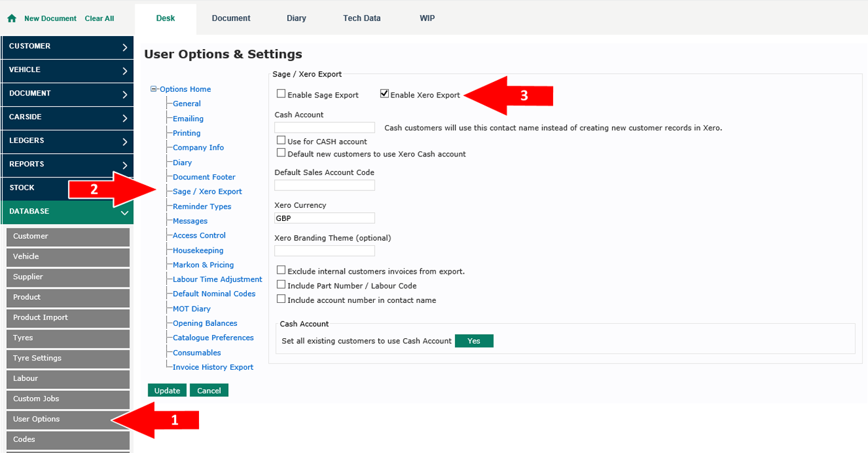Open Markon & Pricing settings

(203, 265)
